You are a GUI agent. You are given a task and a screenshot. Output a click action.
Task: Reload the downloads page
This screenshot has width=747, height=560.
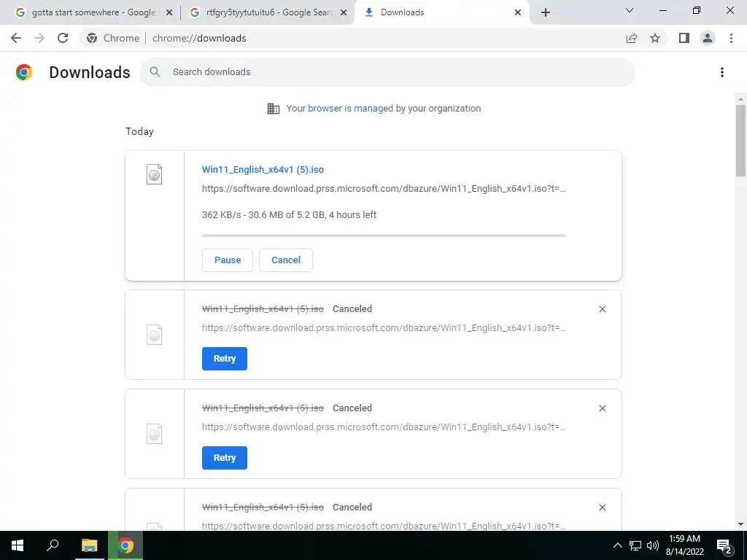63,38
